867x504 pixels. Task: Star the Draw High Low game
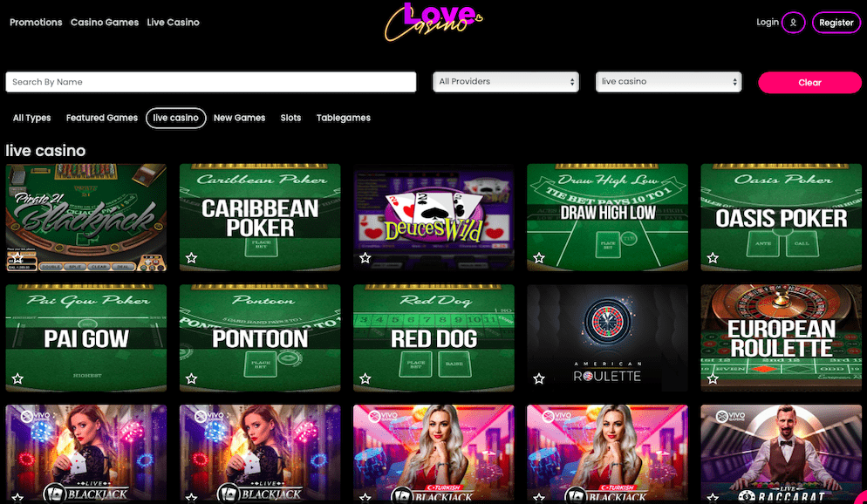(x=539, y=257)
